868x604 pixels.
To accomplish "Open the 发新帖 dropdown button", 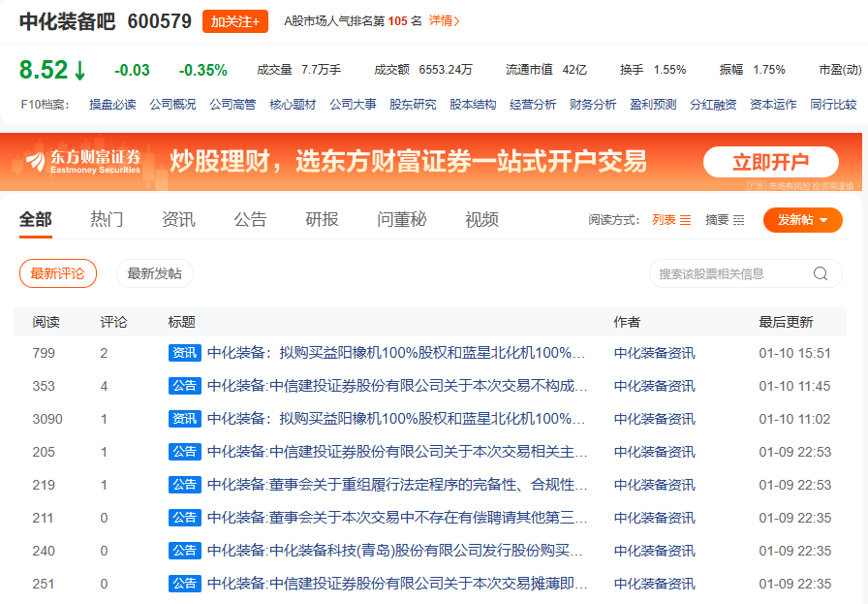I will 802,220.
